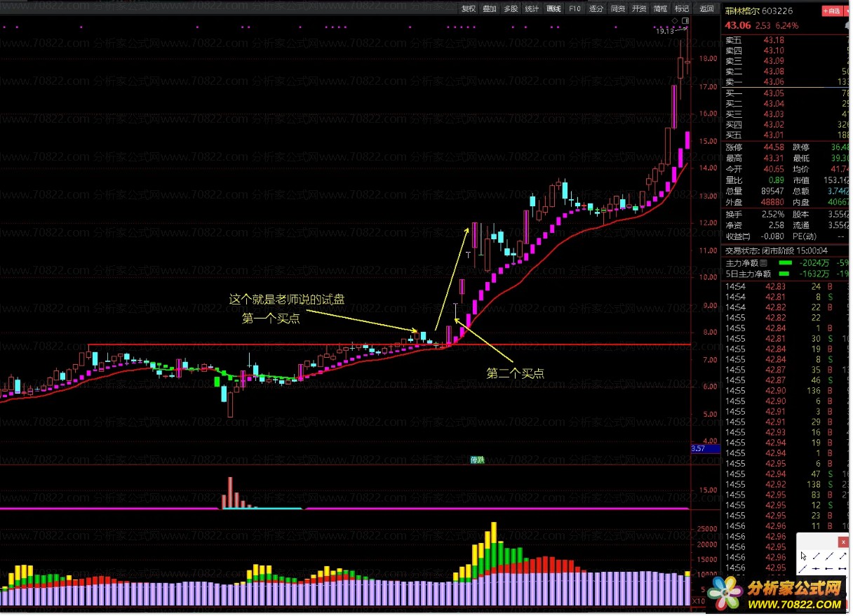Click the panel layout icon above chart

point(685,21)
